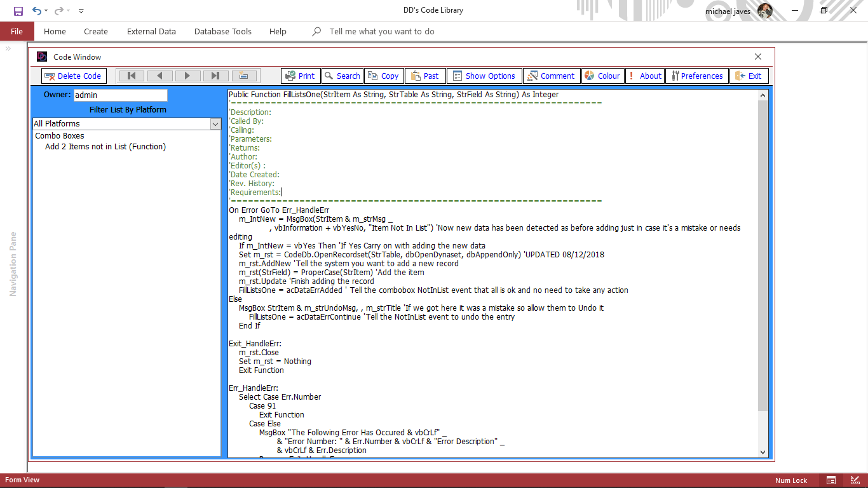
Task: Switch to Form View in status bar
Action: click(831, 480)
